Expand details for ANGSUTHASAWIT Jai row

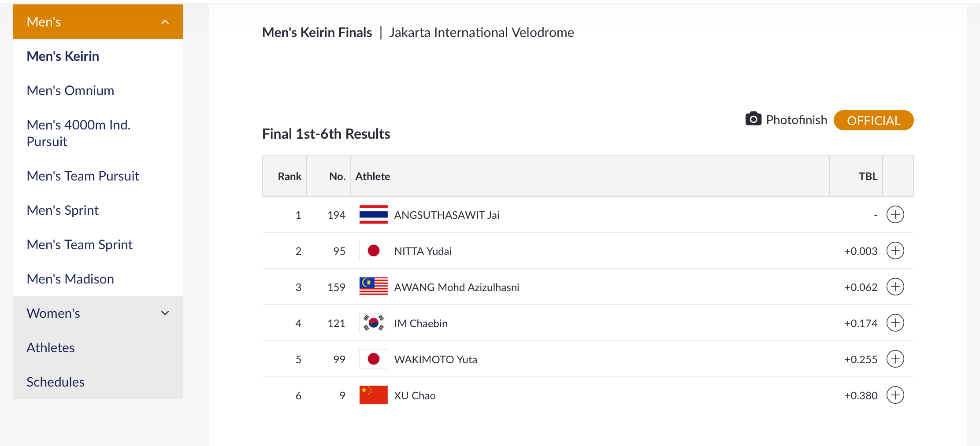895,214
